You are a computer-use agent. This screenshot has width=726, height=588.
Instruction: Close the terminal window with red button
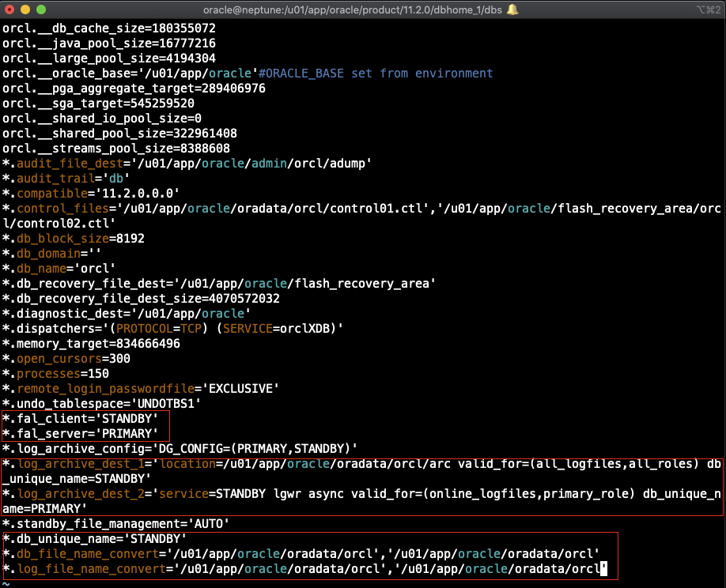(11, 9)
